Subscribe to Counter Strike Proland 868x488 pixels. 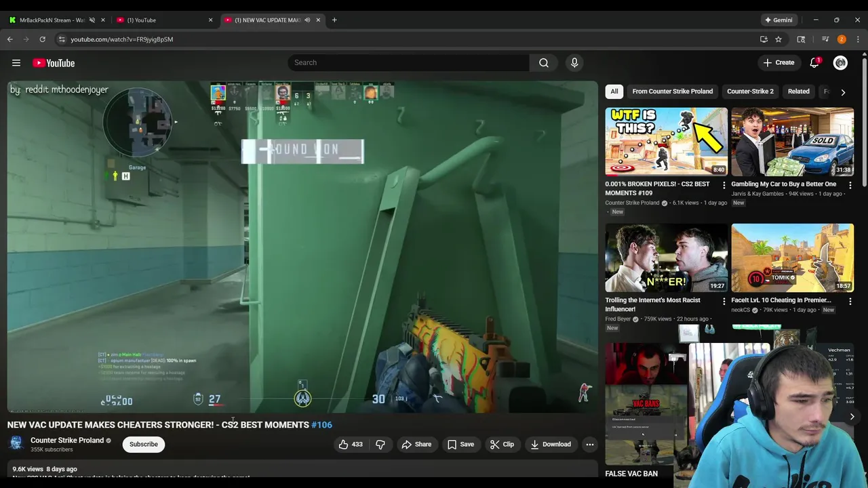[x=144, y=445]
